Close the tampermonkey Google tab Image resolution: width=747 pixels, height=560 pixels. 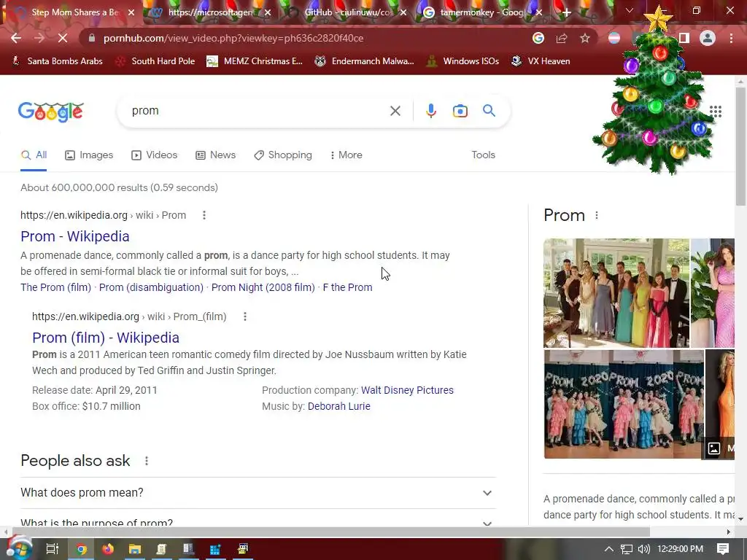[x=539, y=13]
